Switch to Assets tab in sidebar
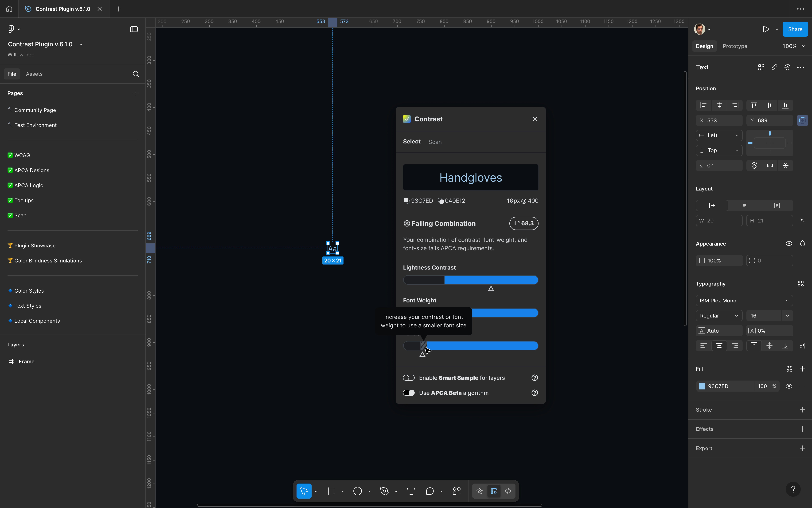This screenshot has width=812, height=508. tap(34, 74)
